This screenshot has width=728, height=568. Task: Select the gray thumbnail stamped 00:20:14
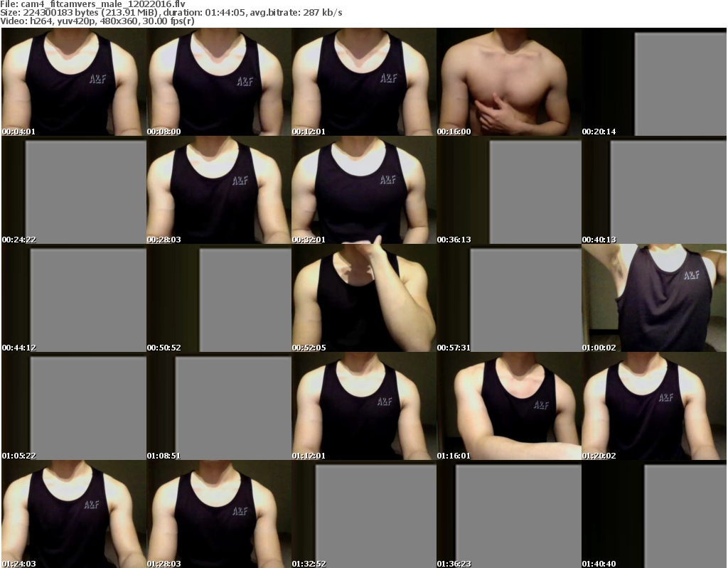pos(654,82)
